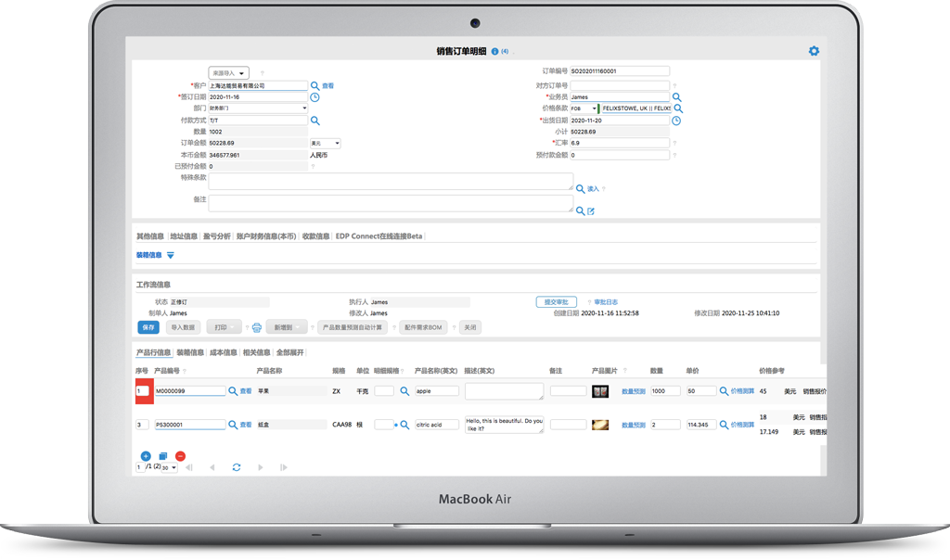This screenshot has height=560, width=950.
Task: Click the 汇率 exchange rate input field
Action: pos(619,144)
